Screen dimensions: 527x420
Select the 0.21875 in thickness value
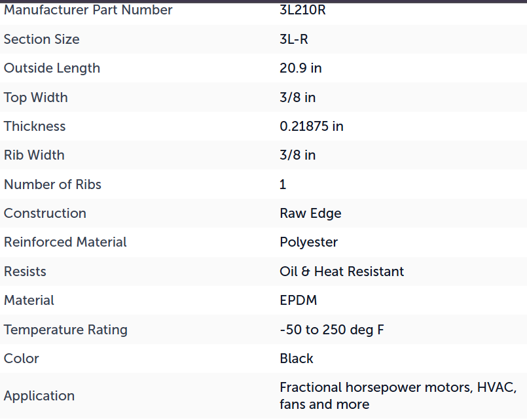click(x=312, y=126)
